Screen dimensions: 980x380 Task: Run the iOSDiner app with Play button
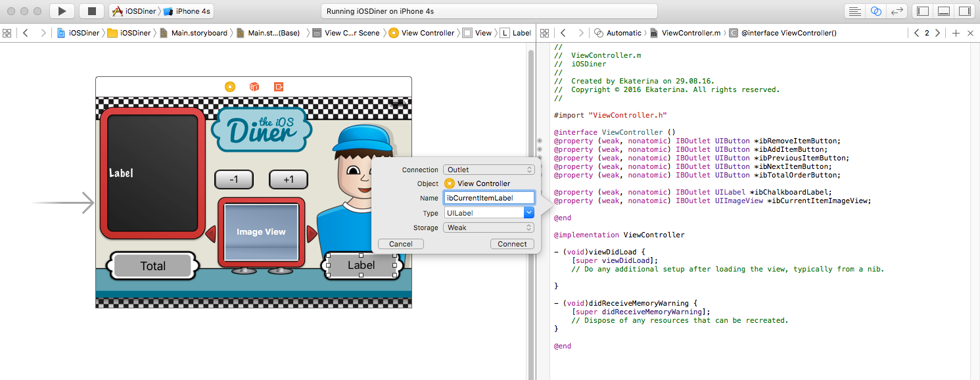point(62,11)
